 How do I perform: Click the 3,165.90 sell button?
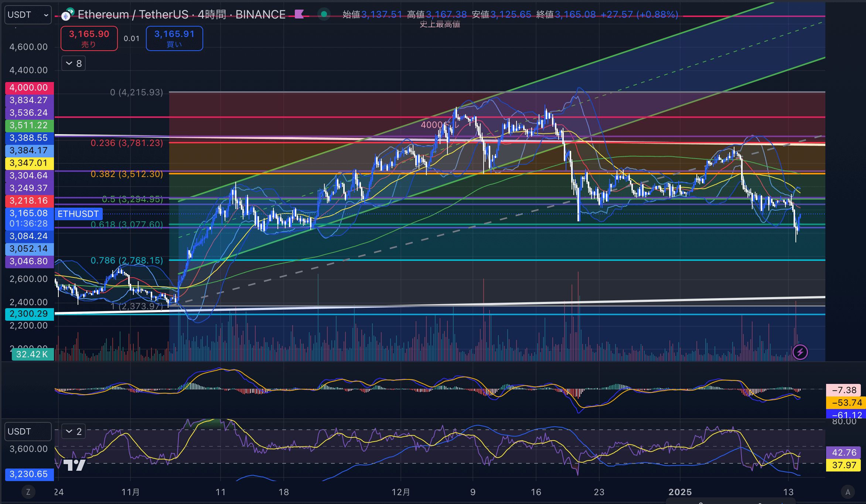tap(89, 38)
